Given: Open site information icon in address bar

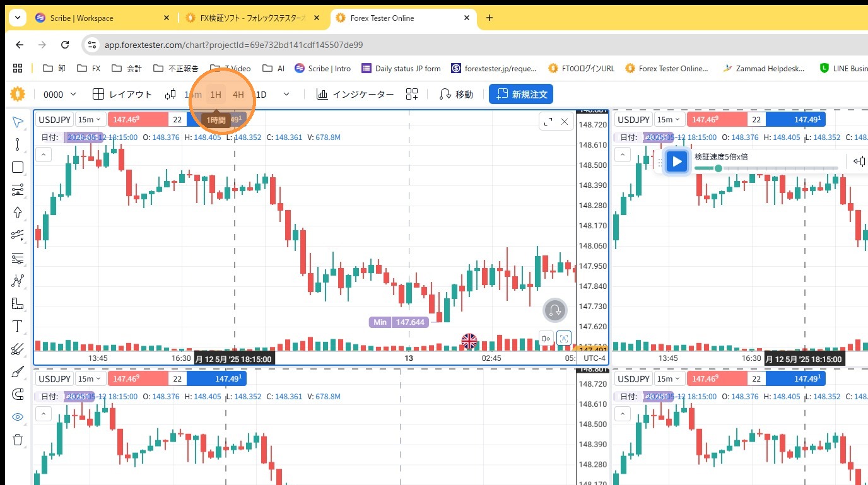Looking at the screenshot, I should click(92, 45).
